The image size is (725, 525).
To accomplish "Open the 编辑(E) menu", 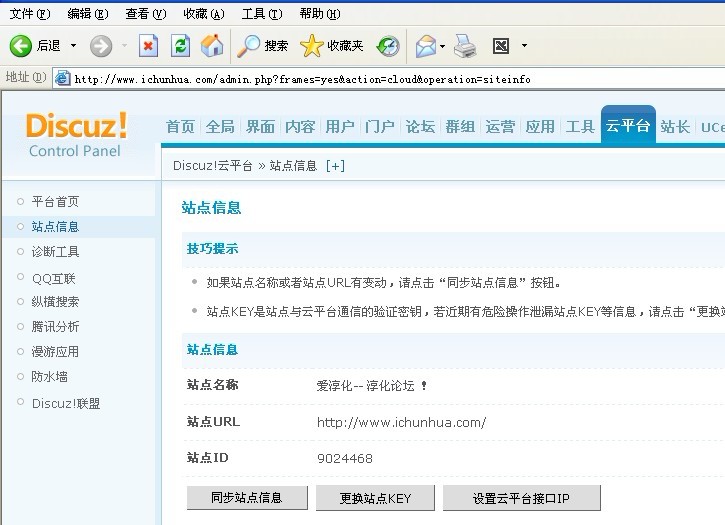I will coord(88,14).
